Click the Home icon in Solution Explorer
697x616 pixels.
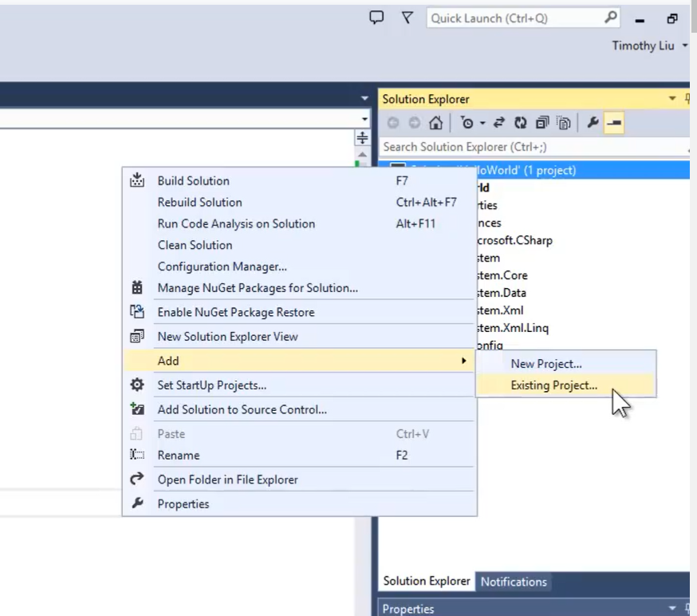435,123
